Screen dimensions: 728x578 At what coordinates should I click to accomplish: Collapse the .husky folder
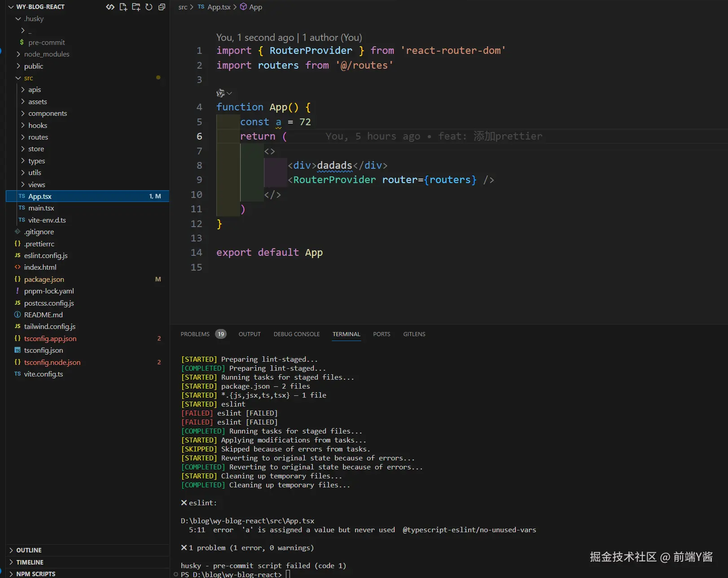pyautogui.click(x=18, y=19)
